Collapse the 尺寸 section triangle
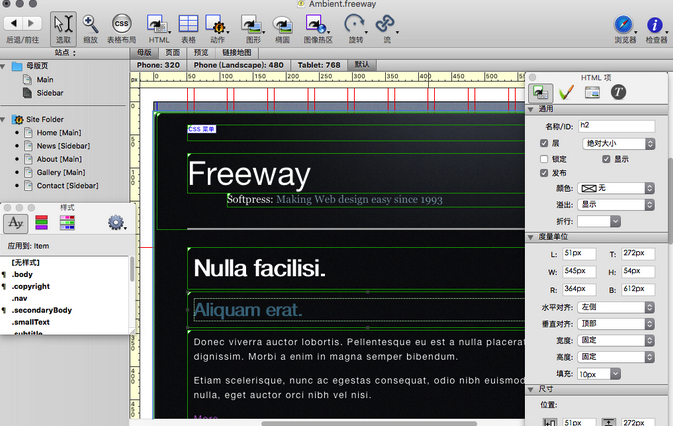The width and height of the screenshot is (673, 426). point(531,390)
